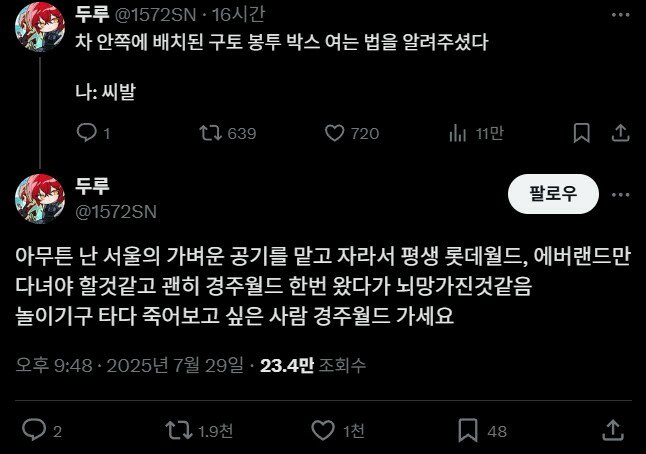View the 23.4만 조회수 view count
The height and width of the screenshot is (454, 646).
[313, 365]
